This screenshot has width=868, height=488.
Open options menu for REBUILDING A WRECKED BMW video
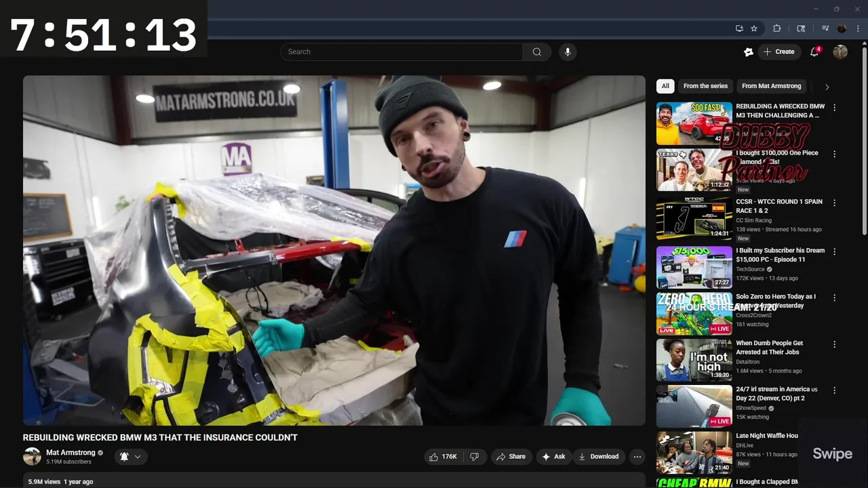[x=834, y=108]
